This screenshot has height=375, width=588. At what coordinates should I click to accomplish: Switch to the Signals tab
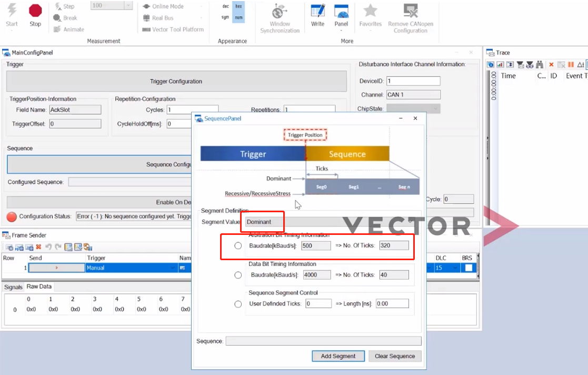(x=13, y=287)
